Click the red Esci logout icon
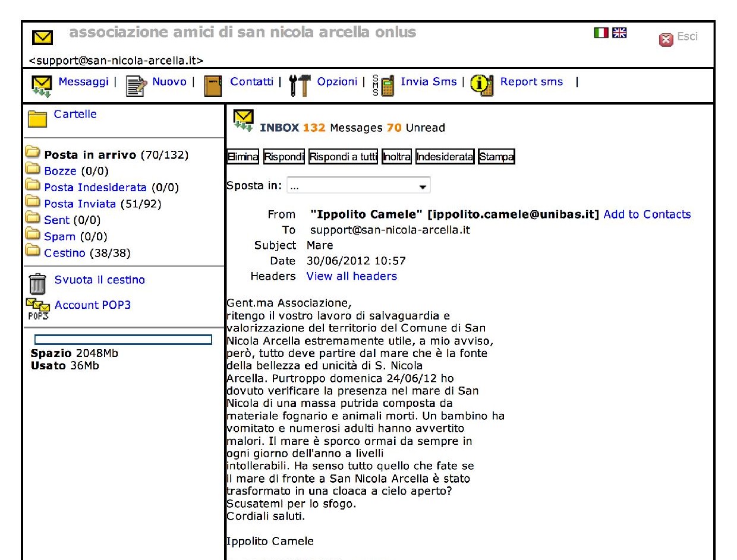The image size is (737, 560). point(666,40)
